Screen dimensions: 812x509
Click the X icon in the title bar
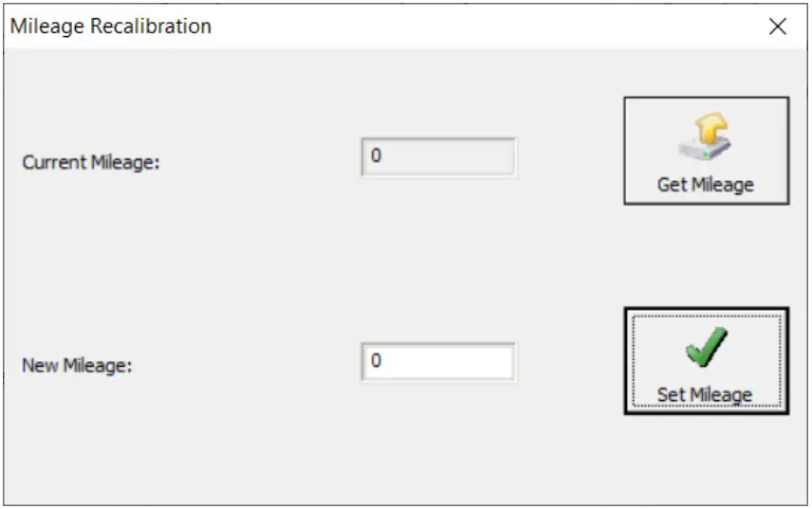tap(778, 27)
